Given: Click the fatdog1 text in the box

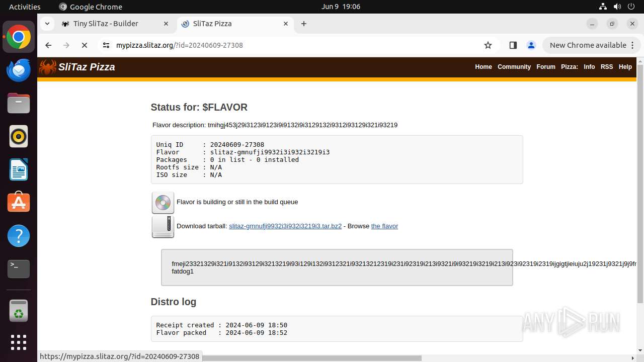Looking at the screenshot, I should coord(183,271).
